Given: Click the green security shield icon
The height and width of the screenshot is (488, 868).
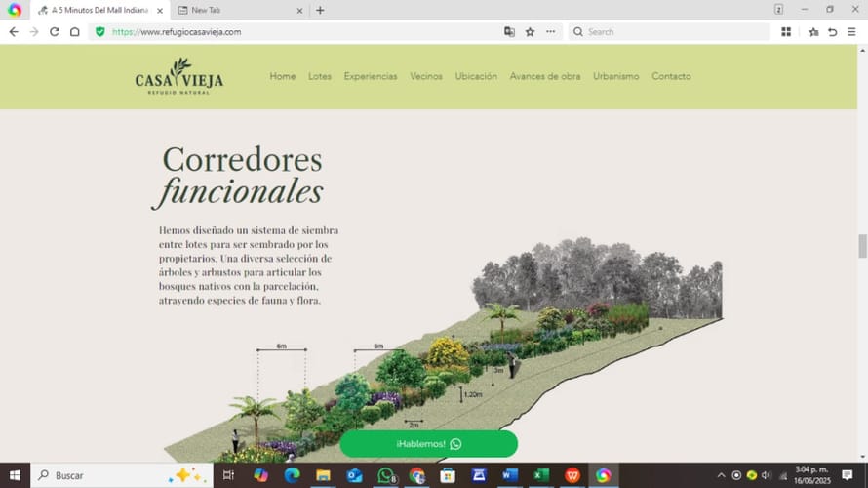Looking at the screenshot, I should pyautogui.click(x=100, y=32).
